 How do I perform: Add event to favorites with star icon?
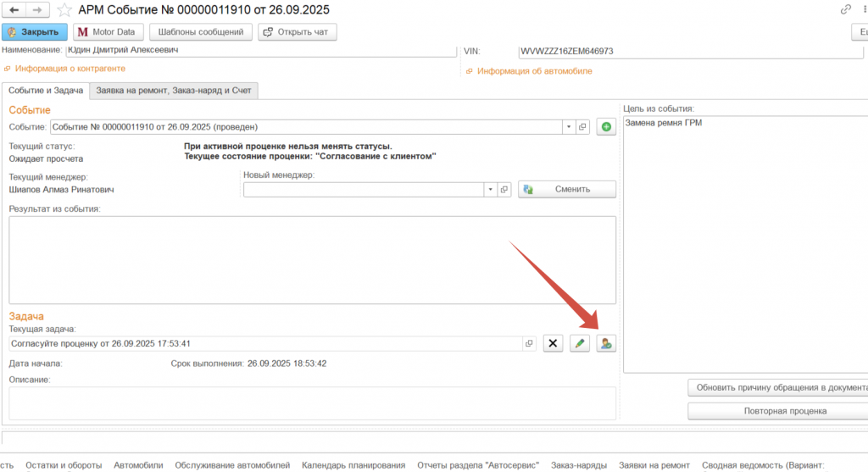click(x=64, y=10)
